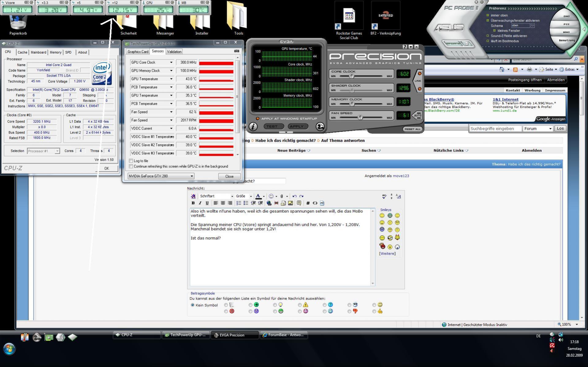Screen dimensions: 588x367
Task: Adjust Core Clock slider in Precision
Action: coord(352,76)
